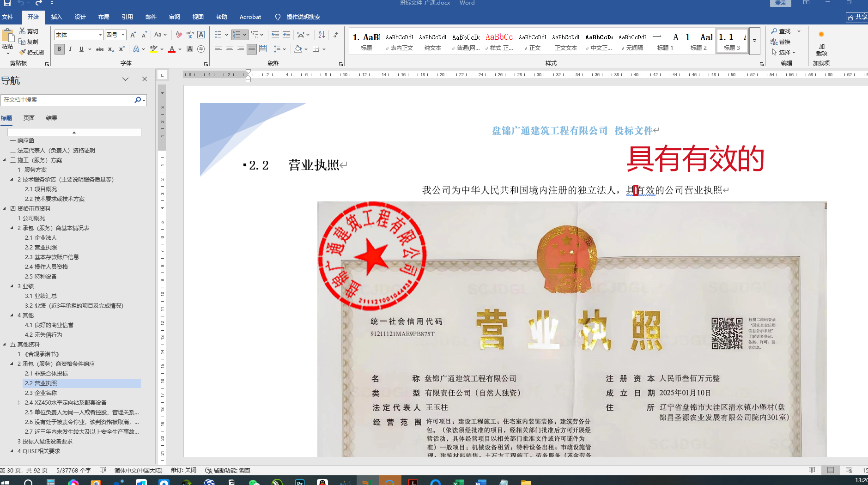Click the red font color button
Viewport: 868px width, 485px height.
pyautogui.click(x=172, y=49)
